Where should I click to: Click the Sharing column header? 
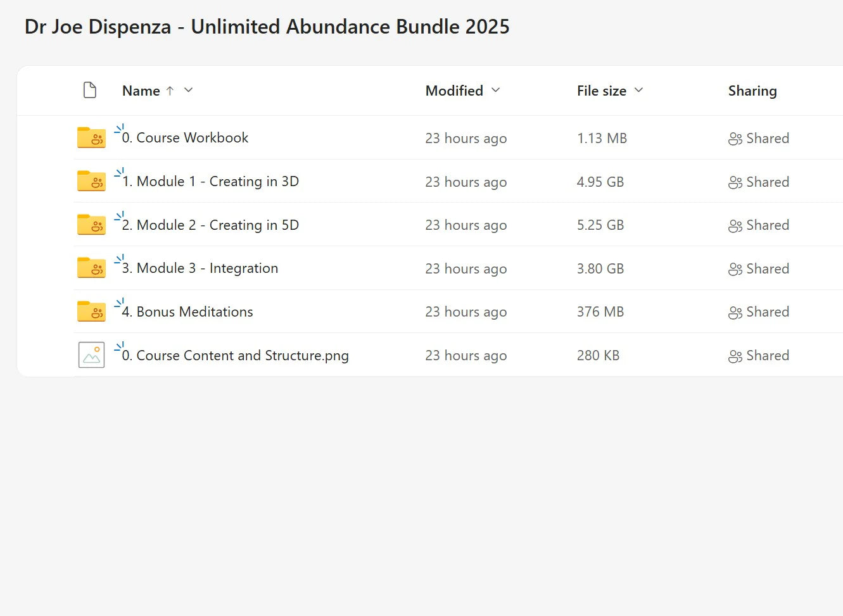[752, 91]
